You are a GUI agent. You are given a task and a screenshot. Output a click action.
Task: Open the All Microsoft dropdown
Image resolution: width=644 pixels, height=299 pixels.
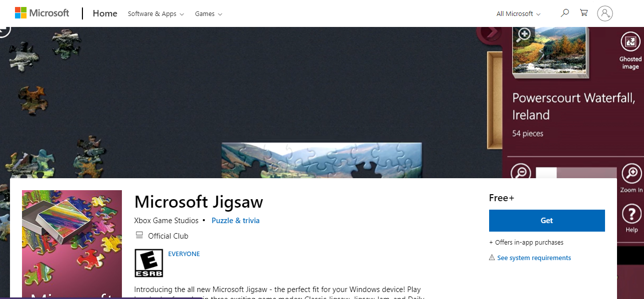518,14
